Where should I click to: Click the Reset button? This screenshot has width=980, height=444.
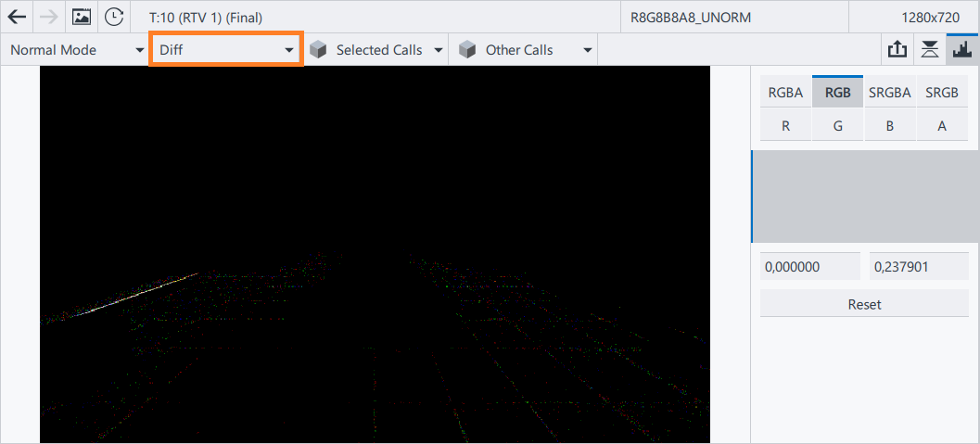[864, 304]
